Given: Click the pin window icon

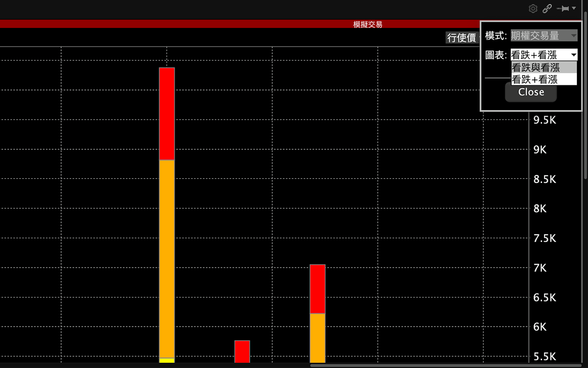Looking at the screenshot, I should [563, 8].
